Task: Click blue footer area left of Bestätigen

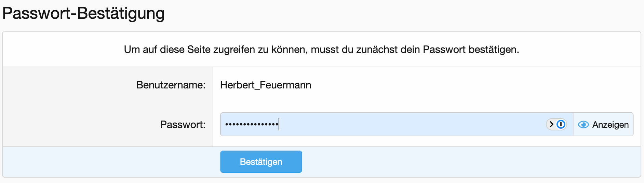Action: click(109, 162)
